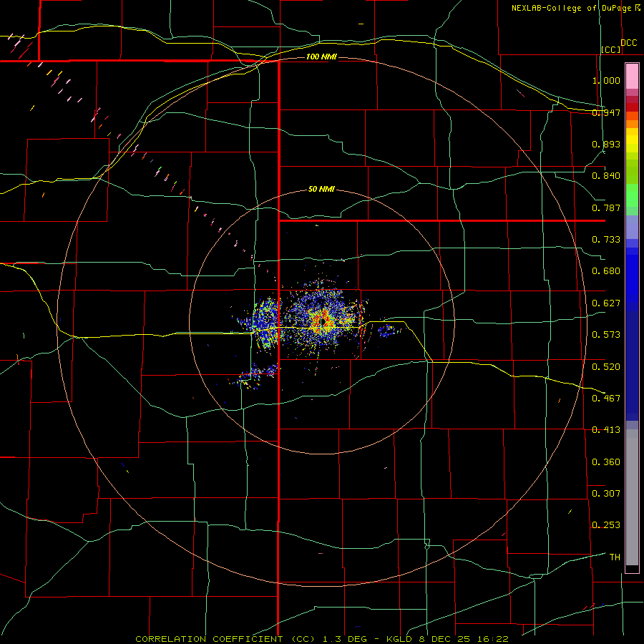Click the [CC] product label
644x644 pixels.
[x=611, y=49]
